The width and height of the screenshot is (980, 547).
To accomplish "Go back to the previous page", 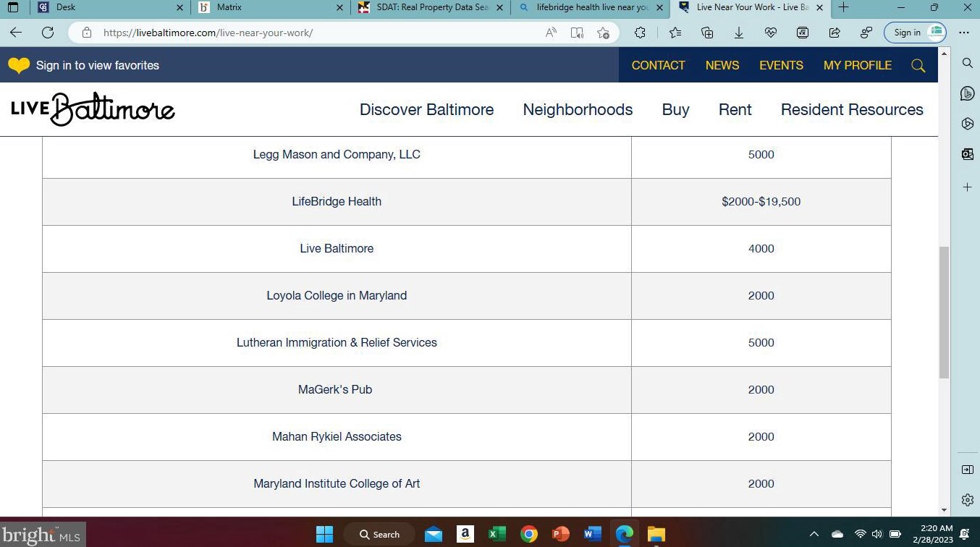I will pyautogui.click(x=16, y=33).
